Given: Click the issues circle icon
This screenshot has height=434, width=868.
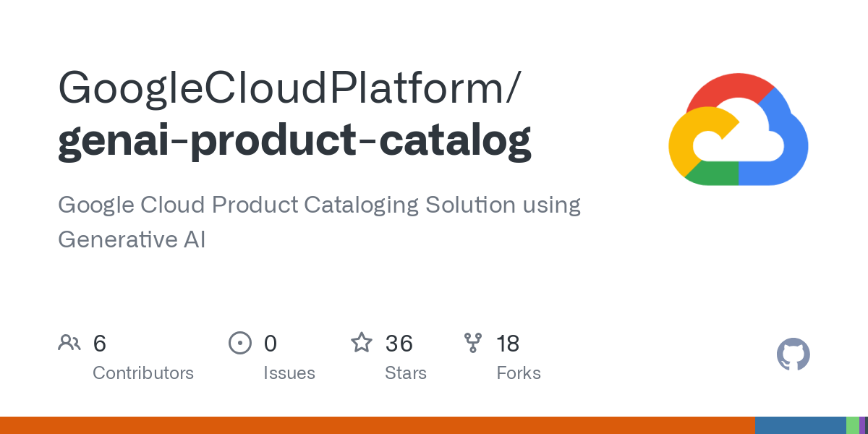Looking at the screenshot, I should [239, 343].
